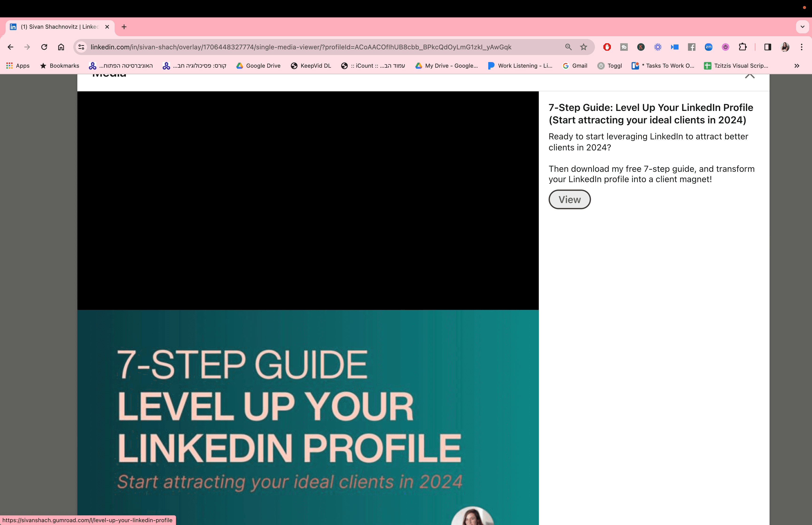Image resolution: width=812 pixels, height=525 pixels.
Task: Open the Work Listening bookmark
Action: [x=520, y=66]
